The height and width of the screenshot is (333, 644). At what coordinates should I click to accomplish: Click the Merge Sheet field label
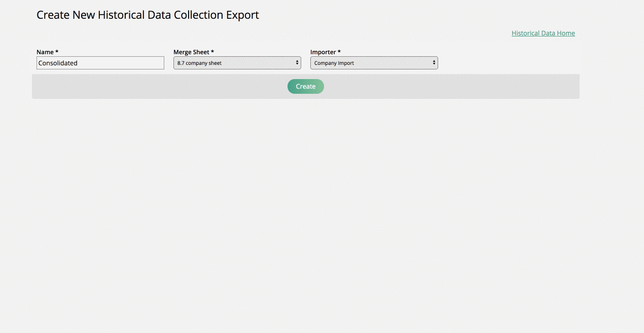(x=194, y=52)
